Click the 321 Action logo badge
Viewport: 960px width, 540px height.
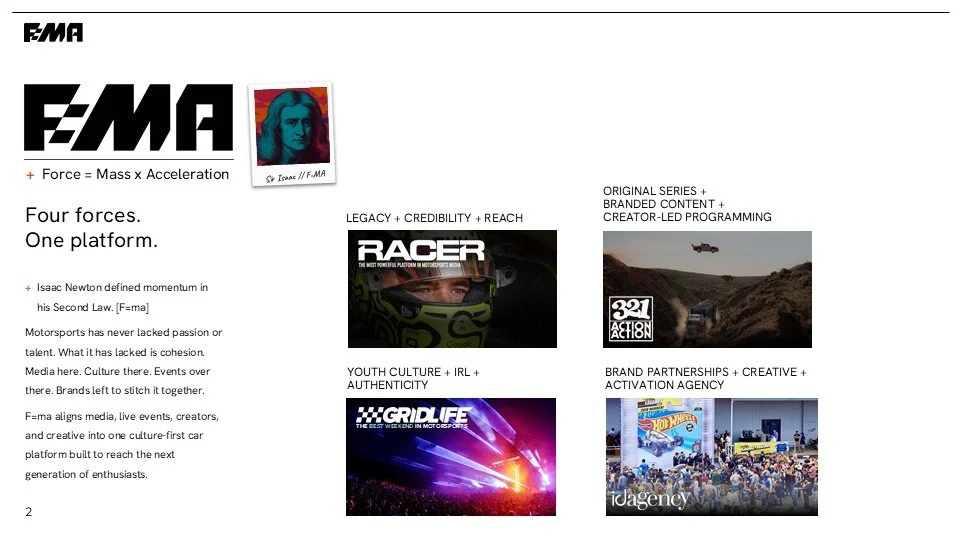[x=631, y=318]
